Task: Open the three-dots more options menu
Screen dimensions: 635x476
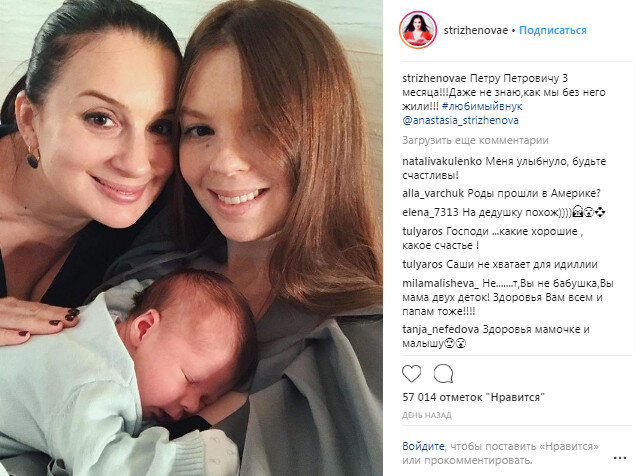Action: point(620,458)
